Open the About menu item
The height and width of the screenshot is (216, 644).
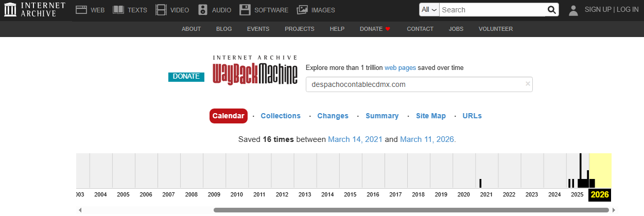point(191,29)
